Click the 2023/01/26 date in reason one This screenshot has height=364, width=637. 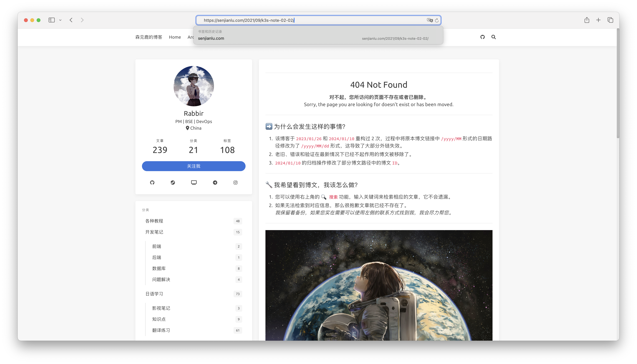(x=309, y=139)
